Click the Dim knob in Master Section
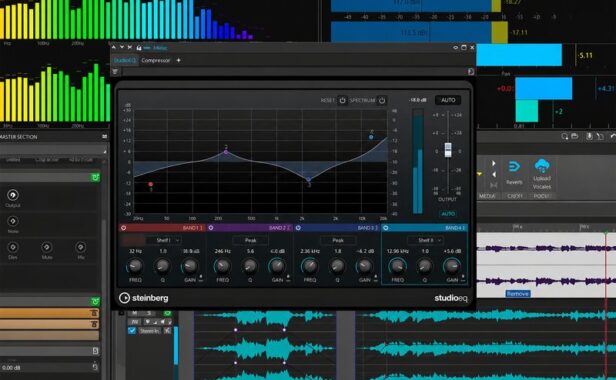616x380 pixels. click(x=13, y=247)
